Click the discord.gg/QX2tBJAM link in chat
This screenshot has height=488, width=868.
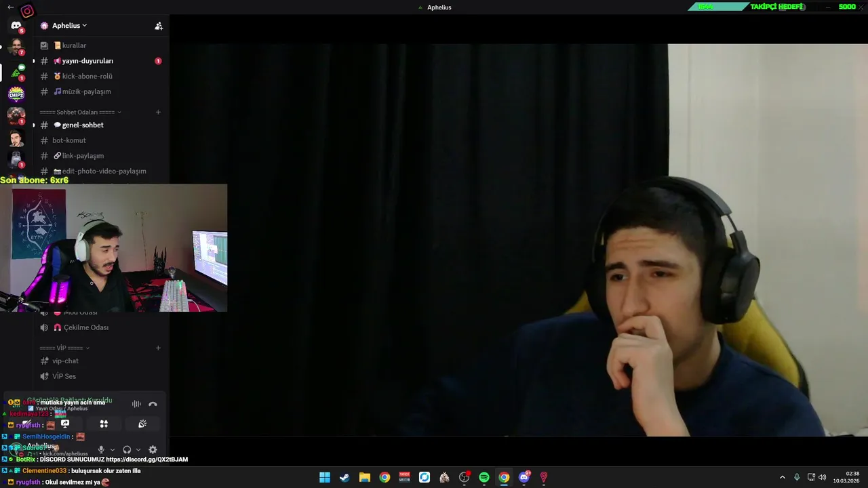146,460
